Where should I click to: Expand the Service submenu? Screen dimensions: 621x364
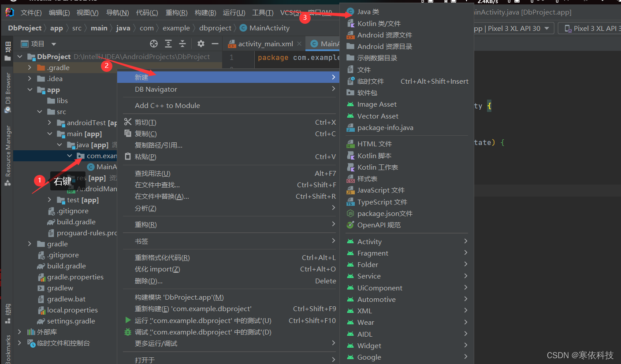[x=406, y=276]
